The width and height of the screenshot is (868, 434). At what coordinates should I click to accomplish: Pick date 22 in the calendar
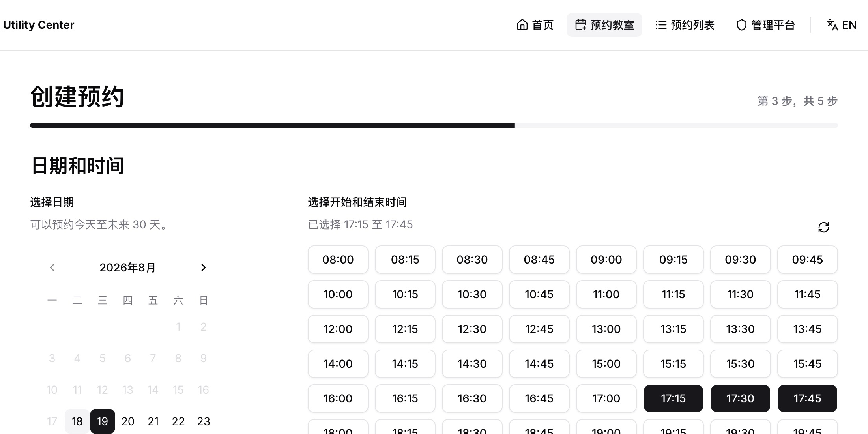pyautogui.click(x=178, y=421)
